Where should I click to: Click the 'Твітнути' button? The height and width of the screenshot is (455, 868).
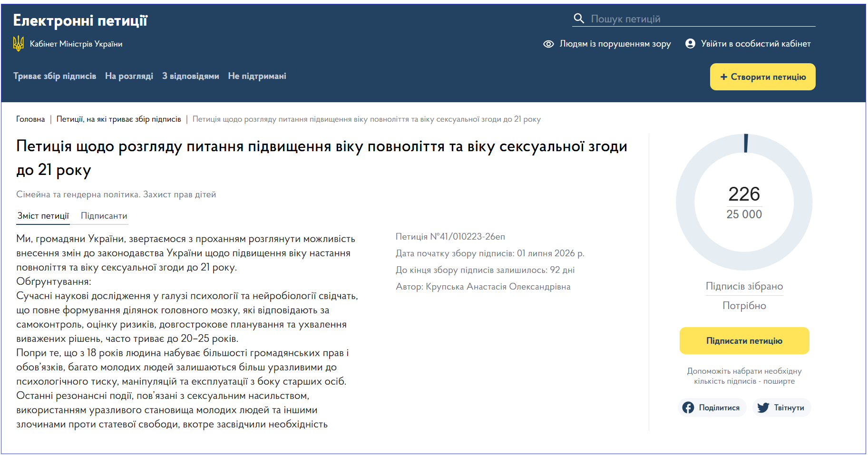point(781,407)
